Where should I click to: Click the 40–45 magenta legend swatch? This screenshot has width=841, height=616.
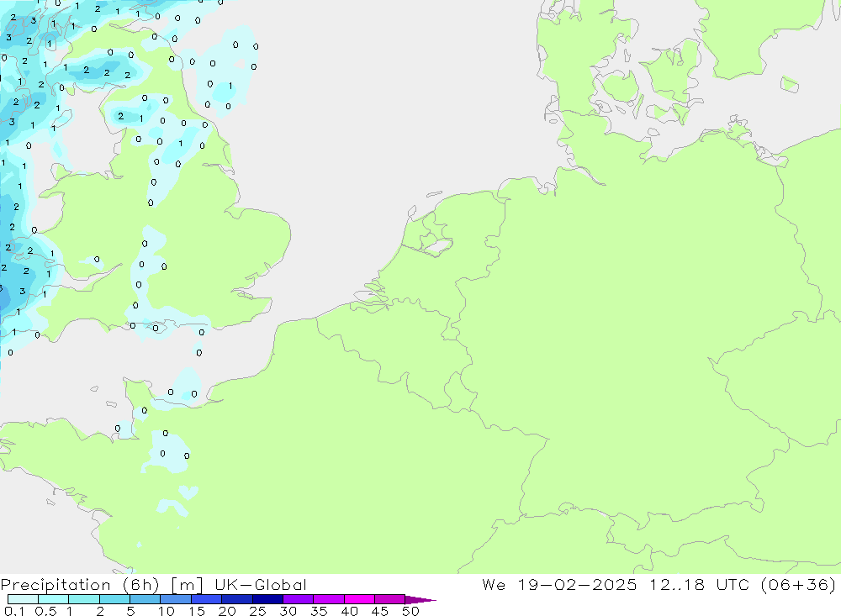coord(359,599)
